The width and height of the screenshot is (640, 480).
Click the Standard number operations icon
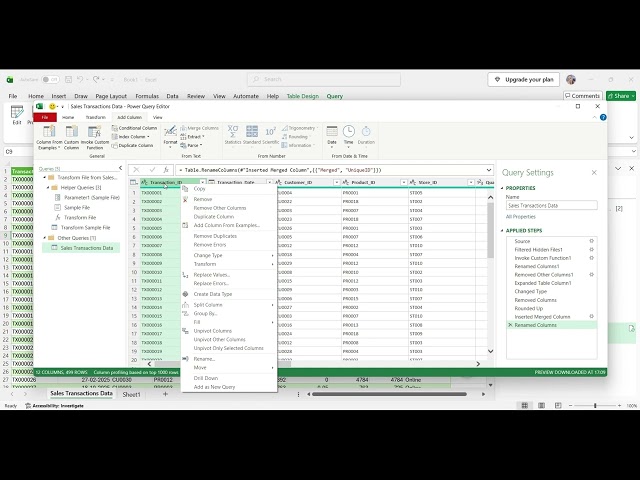click(252, 131)
